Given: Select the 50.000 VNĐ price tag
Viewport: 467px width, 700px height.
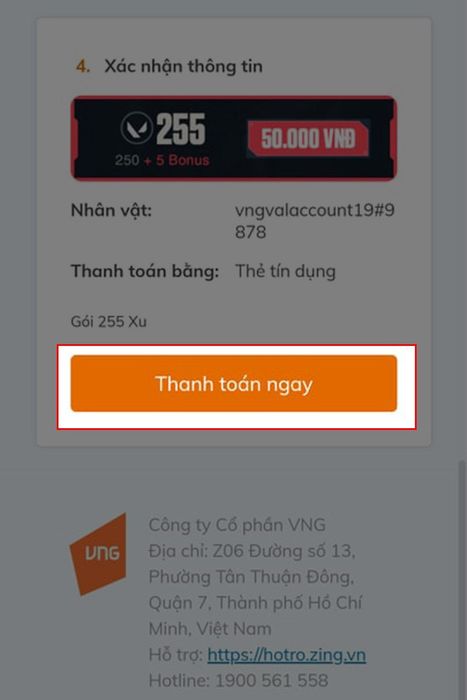Looking at the screenshot, I should tap(309, 138).
